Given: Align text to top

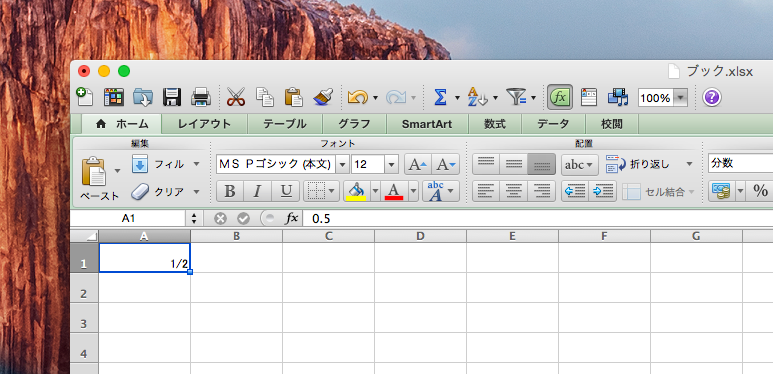Looking at the screenshot, I should coord(486,164).
